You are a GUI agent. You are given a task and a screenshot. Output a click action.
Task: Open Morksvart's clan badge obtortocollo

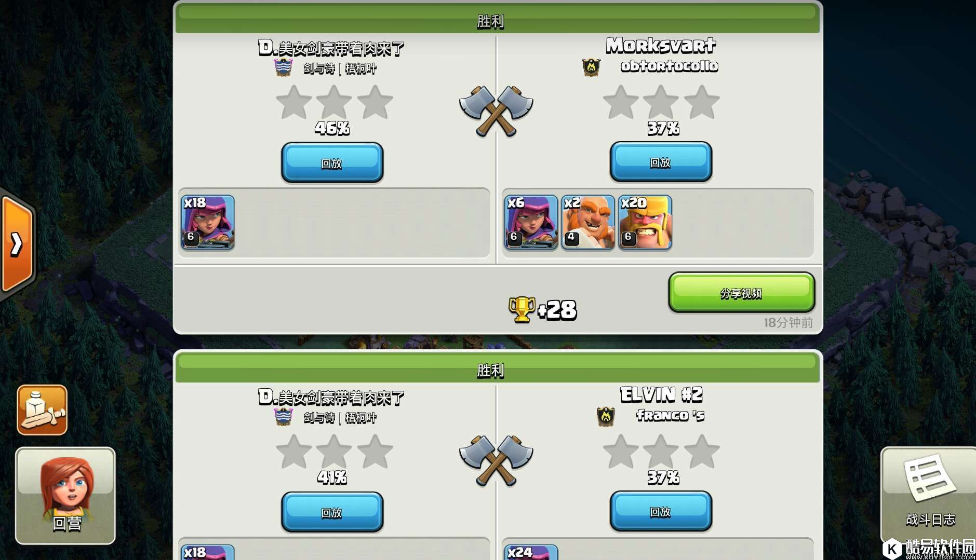coord(591,67)
